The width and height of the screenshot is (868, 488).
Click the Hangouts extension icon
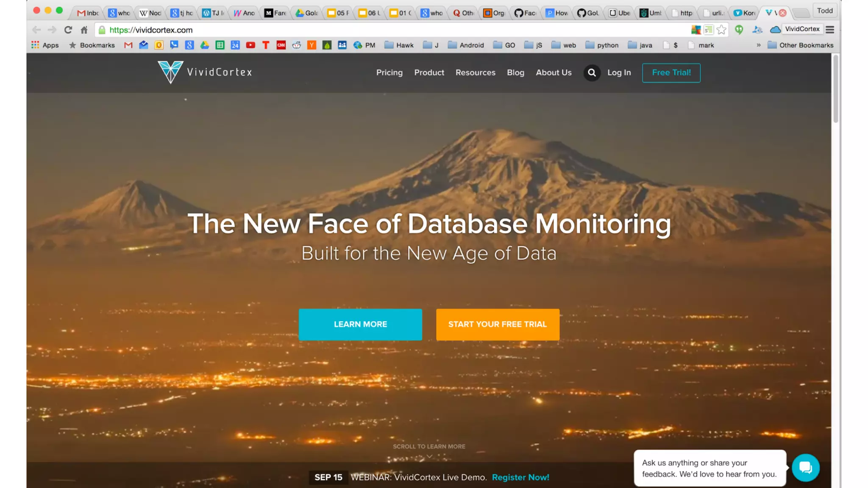point(739,30)
